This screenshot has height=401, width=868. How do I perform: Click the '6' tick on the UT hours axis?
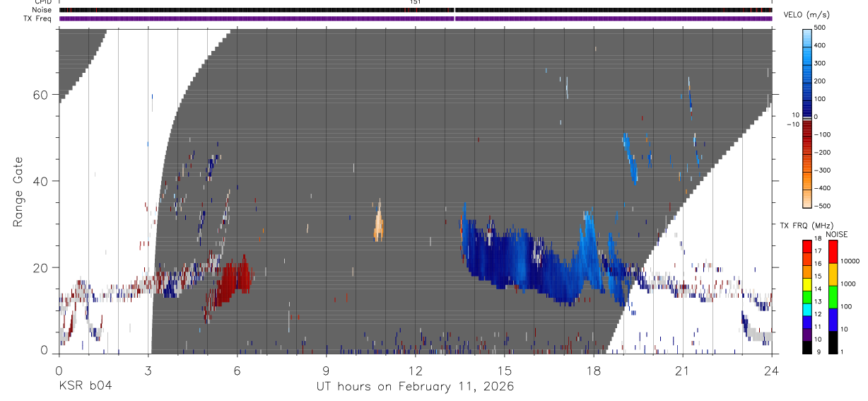pos(237,370)
